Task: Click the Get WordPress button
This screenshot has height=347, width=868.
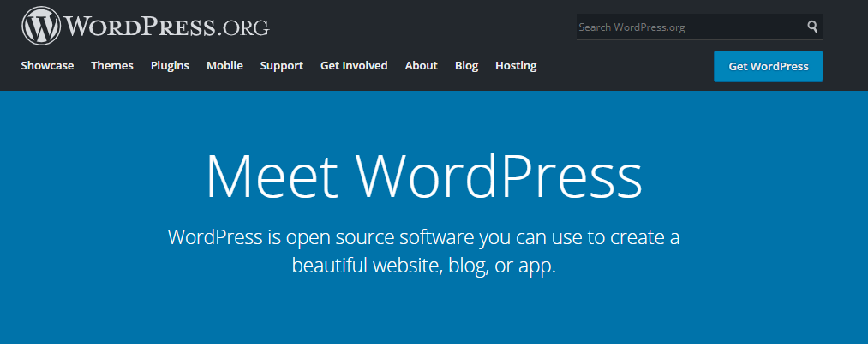Action: 769,67
